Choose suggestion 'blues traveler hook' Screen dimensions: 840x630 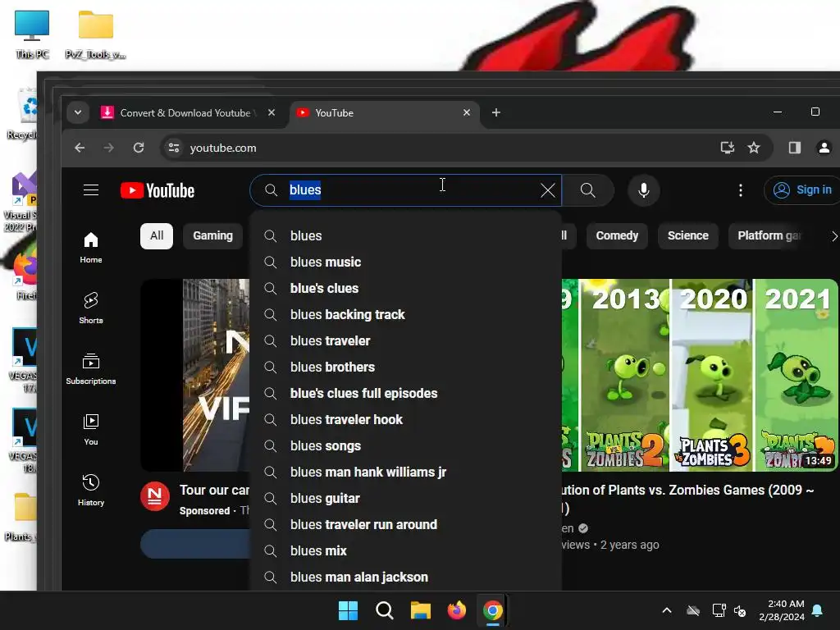pos(405,419)
